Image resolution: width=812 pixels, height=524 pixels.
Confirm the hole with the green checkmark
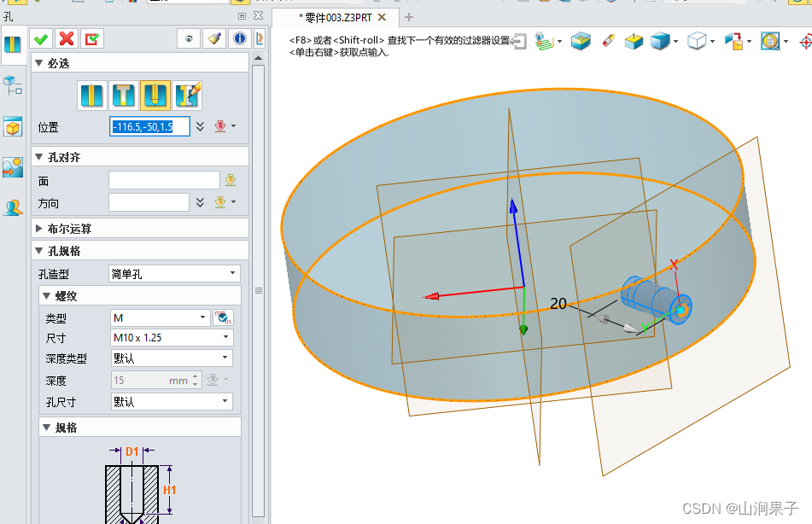[41, 39]
